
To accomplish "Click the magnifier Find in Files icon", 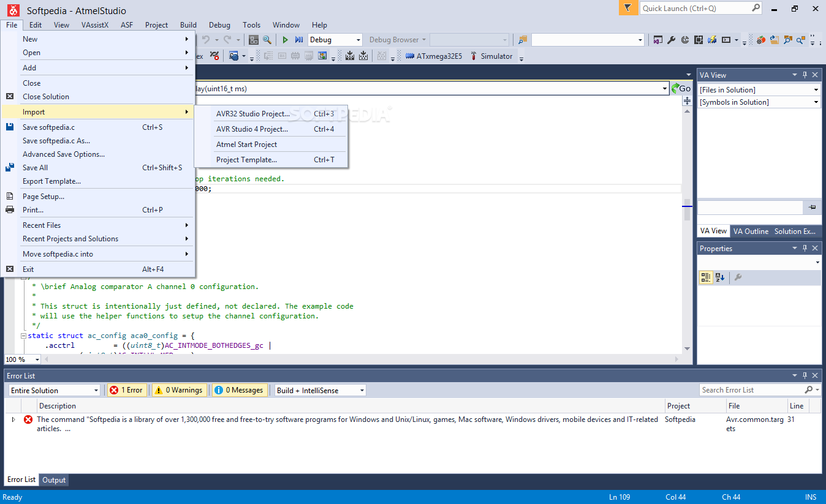I will 267,40.
